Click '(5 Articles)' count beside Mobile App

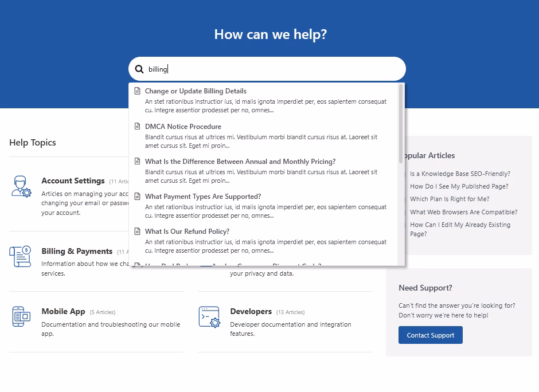[103, 312]
